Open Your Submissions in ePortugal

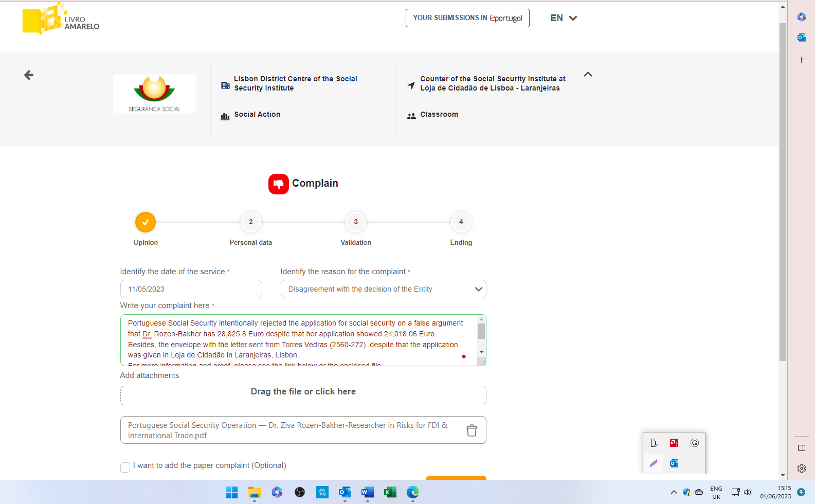pyautogui.click(x=467, y=18)
